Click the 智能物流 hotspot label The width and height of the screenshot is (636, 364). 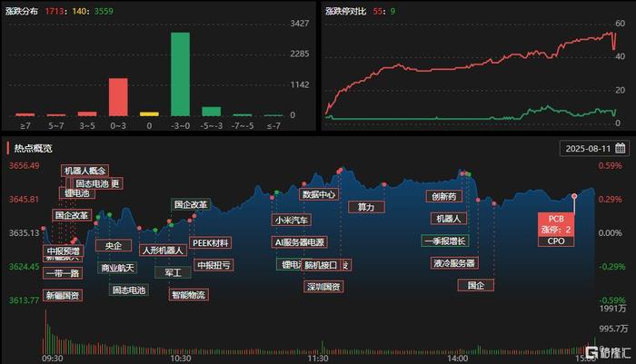188,295
